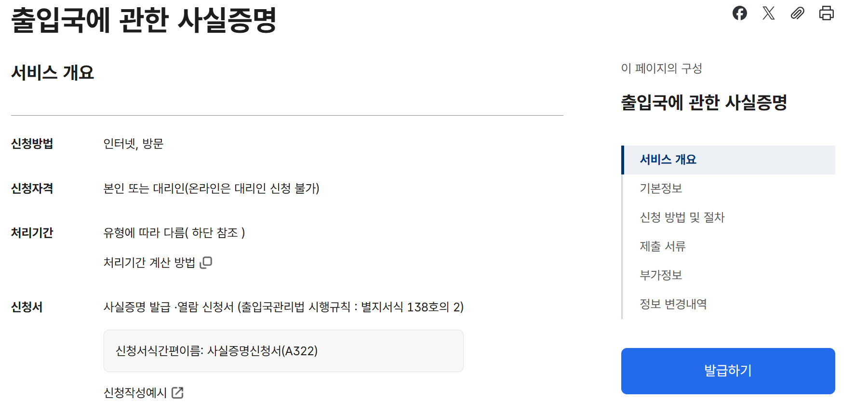Click the main 출입국에 관한 사실증명 page title
The height and width of the screenshot is (415, 868).
coord(144,20)
